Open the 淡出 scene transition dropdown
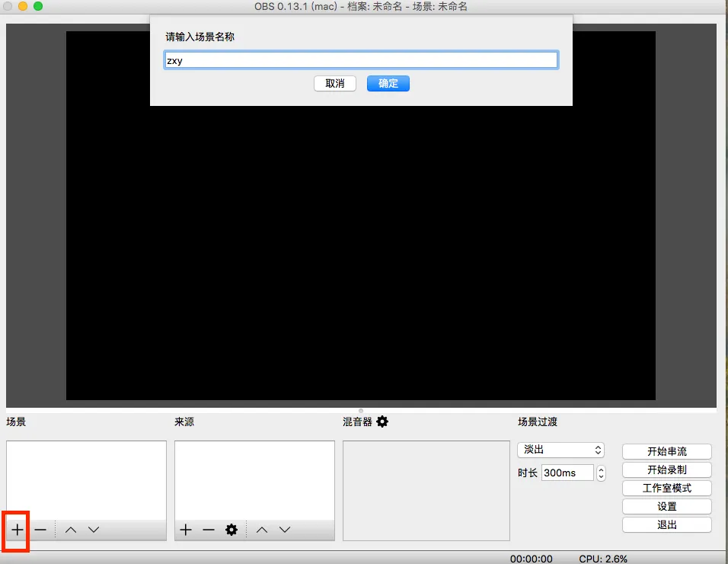The width and height of the screenshot is (728, 564). pos(561,450)
